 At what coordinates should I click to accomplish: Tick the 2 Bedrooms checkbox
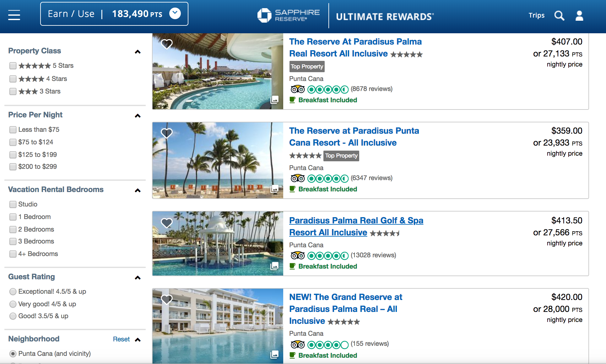tap(13, 229)
